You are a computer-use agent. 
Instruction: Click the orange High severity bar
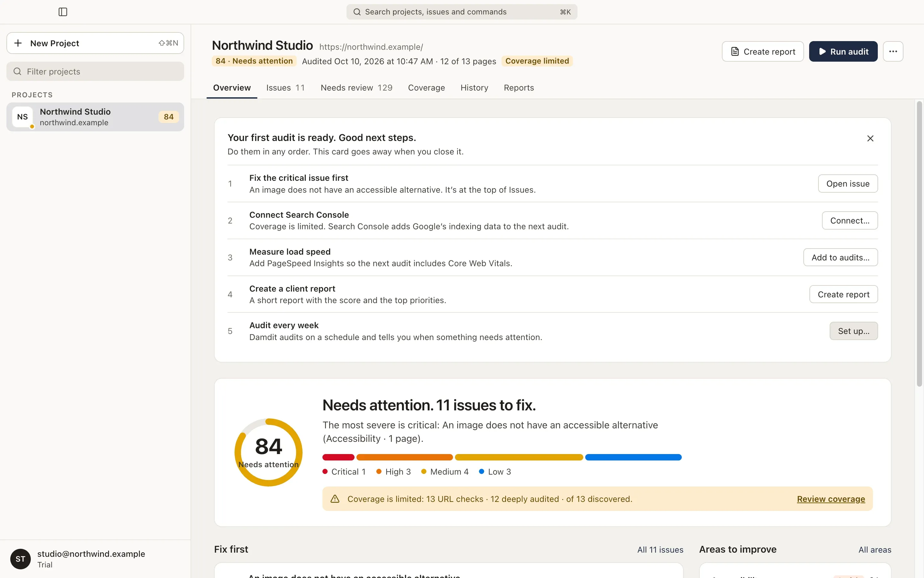click(x=404, y=457)
